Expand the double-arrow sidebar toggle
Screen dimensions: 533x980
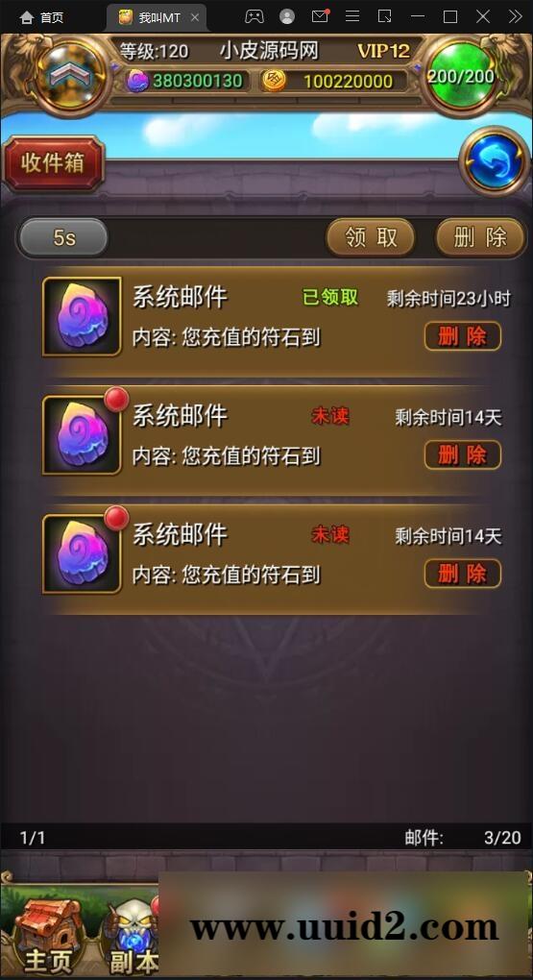pyautogui.click(x=516, y=16)
